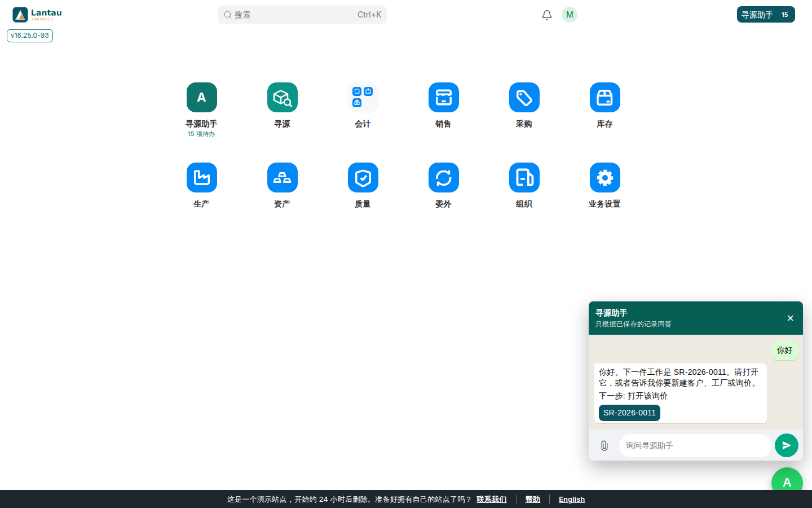Open the 寻源 module icon
The image size is (812, 508).
(283, 97)
